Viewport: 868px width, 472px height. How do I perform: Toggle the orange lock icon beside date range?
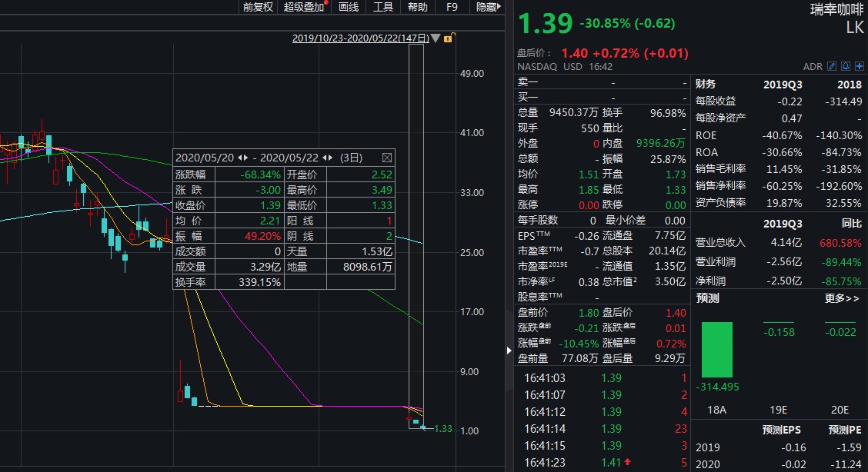tap(449, 38)
